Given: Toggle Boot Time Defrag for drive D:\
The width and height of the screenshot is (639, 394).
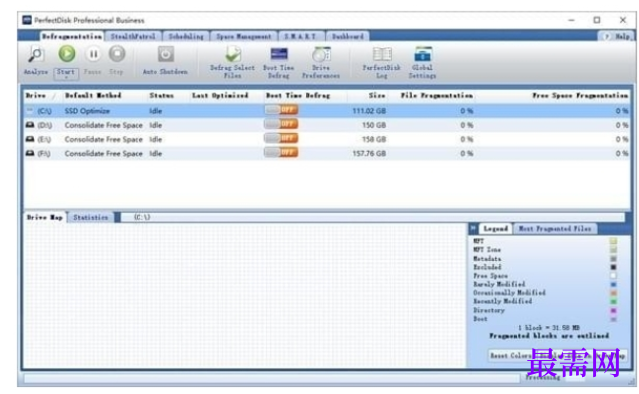Looking at the screenshot, I should (281, 124).
